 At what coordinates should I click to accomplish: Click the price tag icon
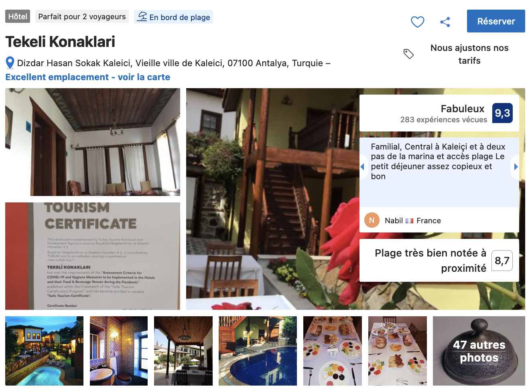click(x=408, y=54)
